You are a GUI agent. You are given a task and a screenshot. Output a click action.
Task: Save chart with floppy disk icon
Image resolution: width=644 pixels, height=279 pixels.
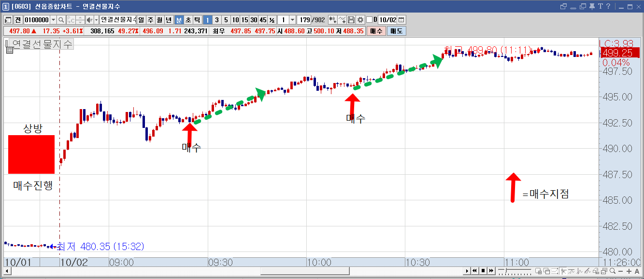pyautogui.click(x=351, y=20)
